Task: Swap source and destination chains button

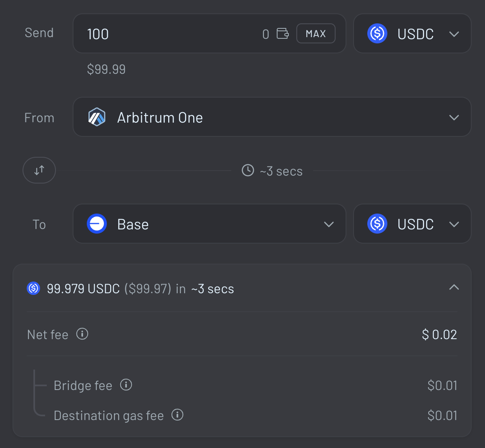Action: (x=39, y=170)
